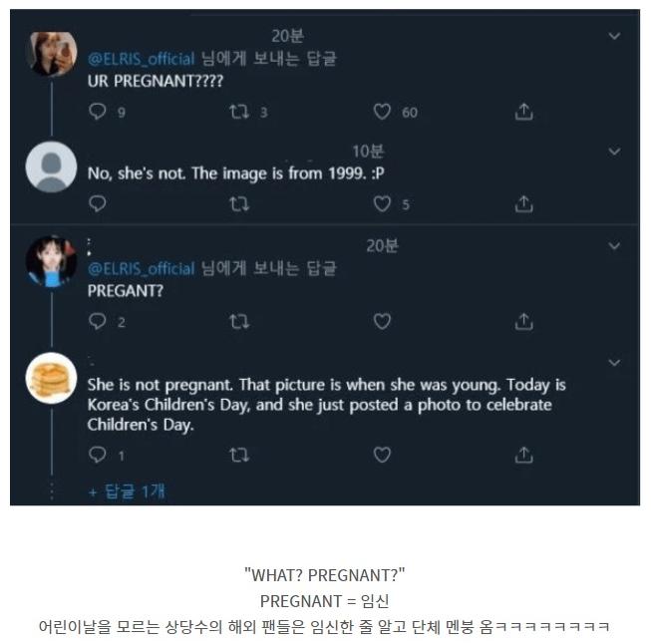Screen dimensions: 651x644
Task: Share the "PREGANT?" tweet
Action: point(523,321)
